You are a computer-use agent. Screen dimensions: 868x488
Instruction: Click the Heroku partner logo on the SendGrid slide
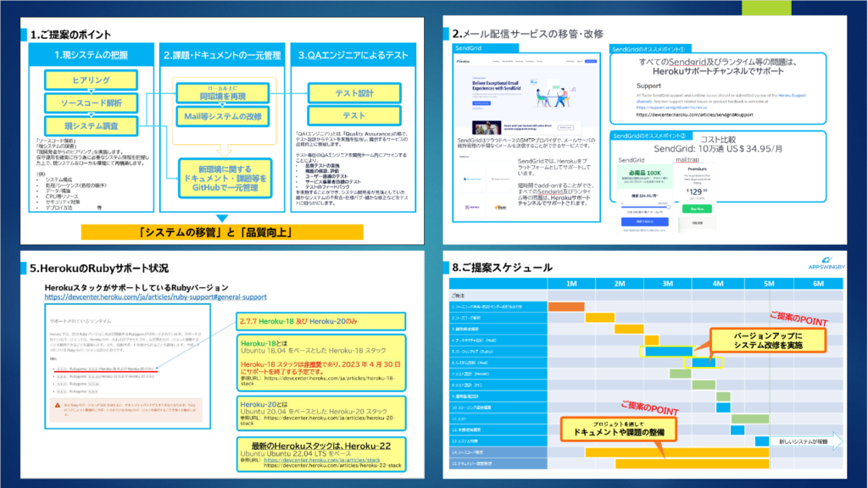[x=471, y=206]
